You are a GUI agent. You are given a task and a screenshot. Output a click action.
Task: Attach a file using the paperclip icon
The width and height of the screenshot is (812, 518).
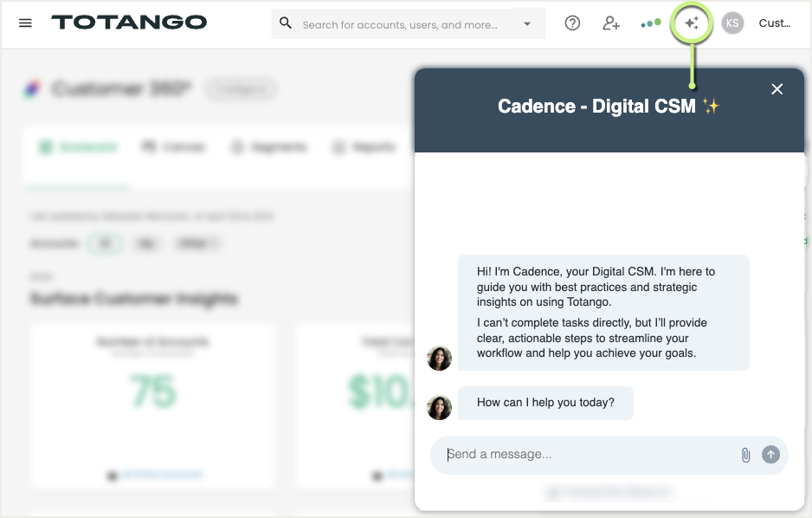click(x=745, y=455)
